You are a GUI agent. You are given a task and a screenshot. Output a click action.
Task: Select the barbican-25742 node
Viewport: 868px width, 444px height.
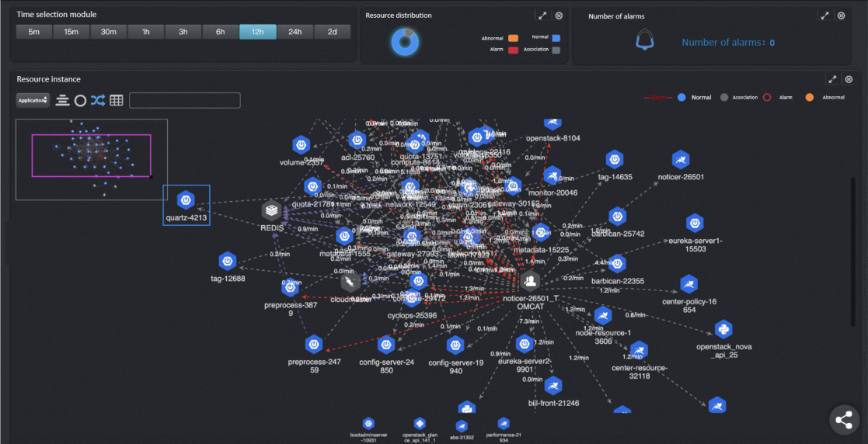click(x=617, y=217)
